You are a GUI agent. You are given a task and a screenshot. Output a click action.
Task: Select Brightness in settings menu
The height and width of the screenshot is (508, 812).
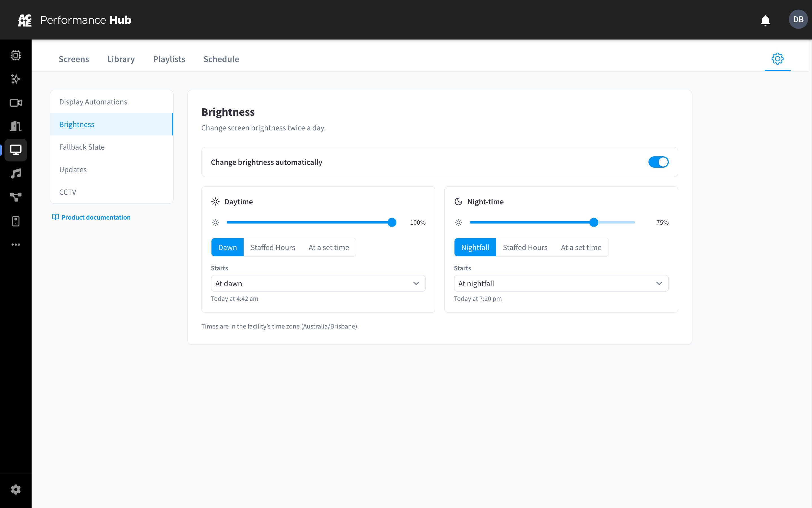point(111,124)
